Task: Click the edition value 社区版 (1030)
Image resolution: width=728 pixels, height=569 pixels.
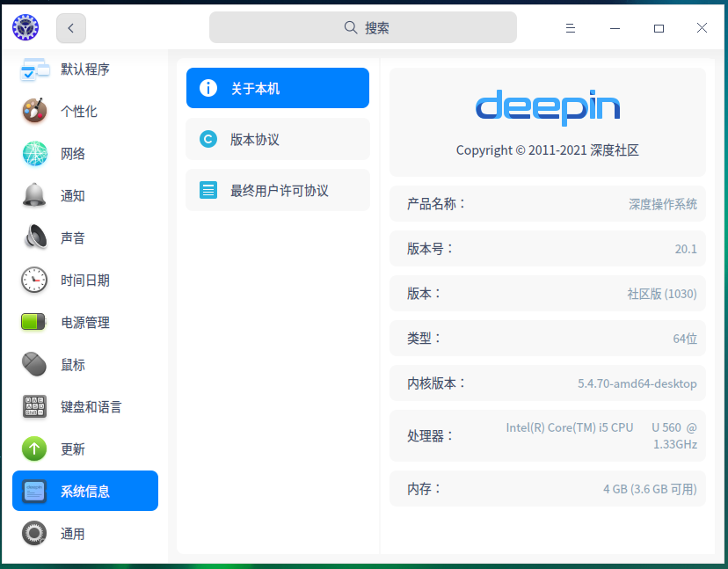Action: pyautogui.click(x=662, y=294)
